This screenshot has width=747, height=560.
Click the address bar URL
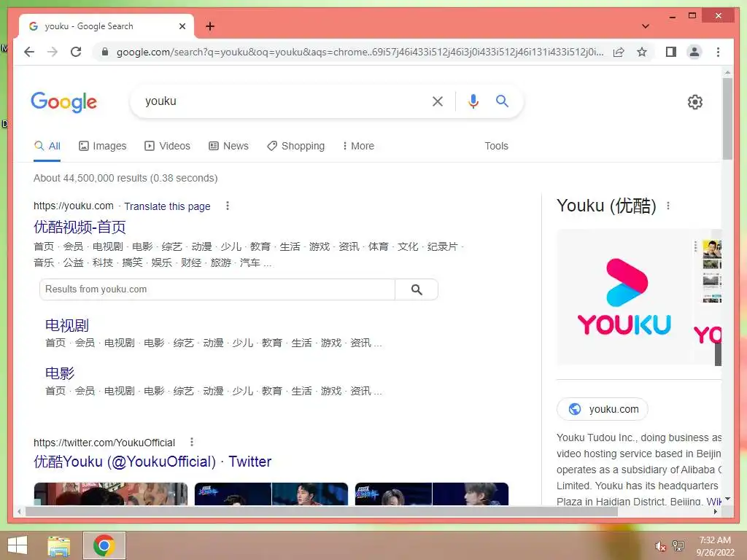pos(360,52)
